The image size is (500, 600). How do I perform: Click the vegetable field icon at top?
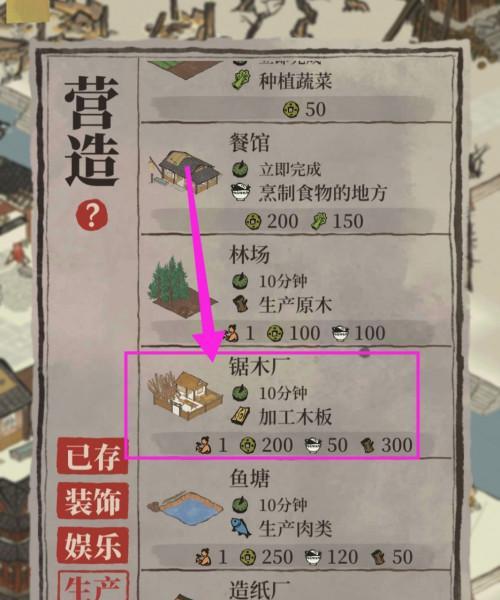coord(182,70)
